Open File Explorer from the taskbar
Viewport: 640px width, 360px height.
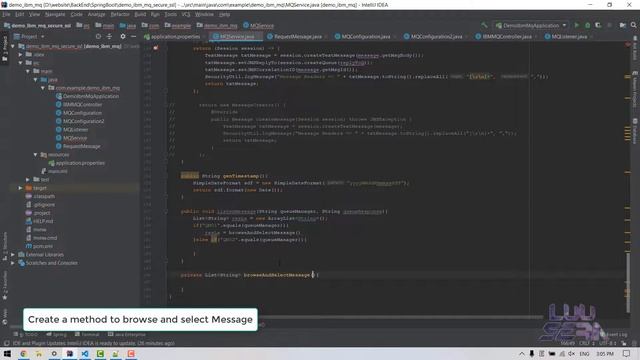pos(39,353)
